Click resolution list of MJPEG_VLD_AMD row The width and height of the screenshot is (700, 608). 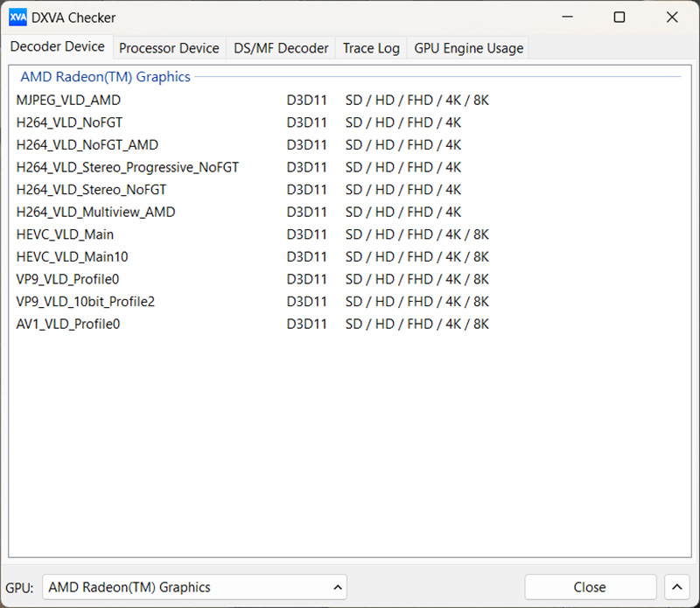point(417,100)
